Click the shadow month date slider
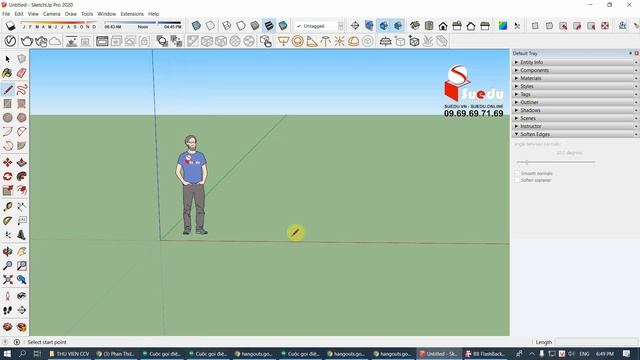Image resolution: width=640 pixels, height=360 pixels. (x=59, y=22)
